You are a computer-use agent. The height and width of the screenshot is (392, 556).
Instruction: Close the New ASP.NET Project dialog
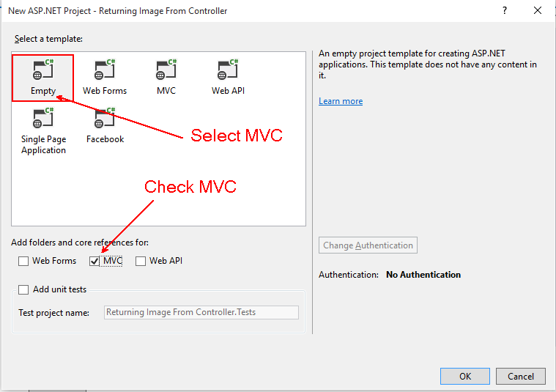pyautogui.click(x=538, y=10)
